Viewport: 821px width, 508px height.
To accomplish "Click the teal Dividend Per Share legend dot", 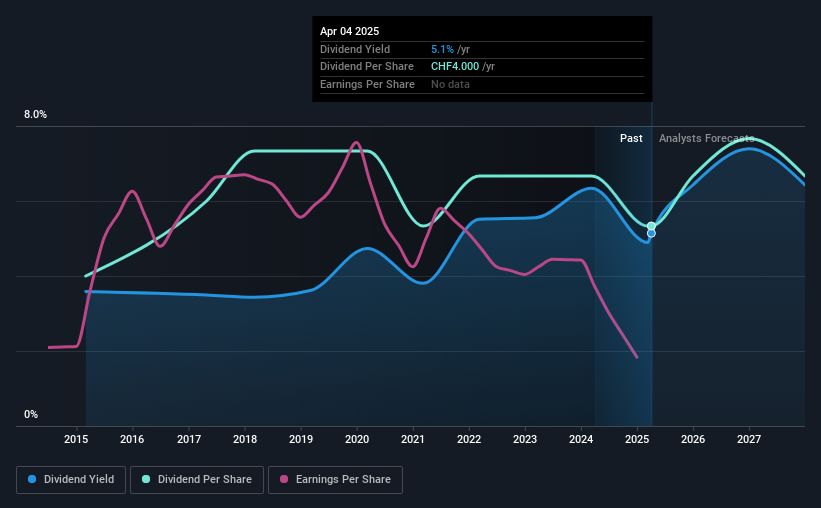I will point(146,479).
